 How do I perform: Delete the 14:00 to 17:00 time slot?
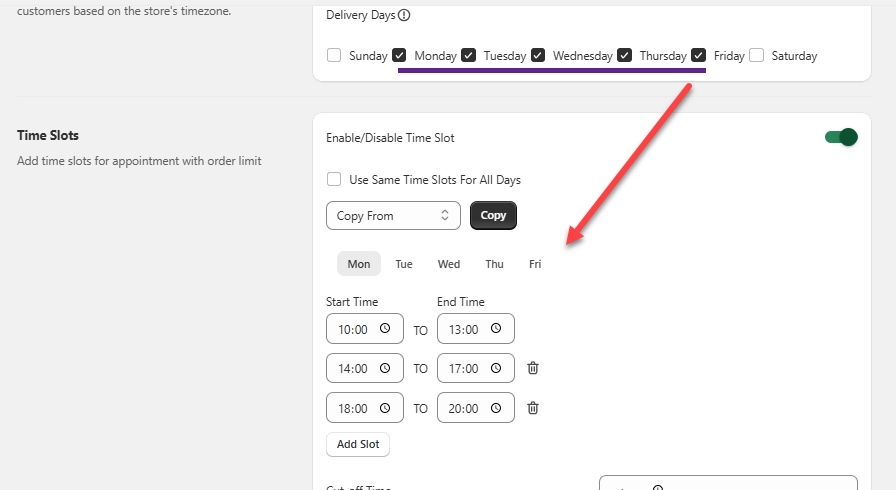tap(533, 368)
